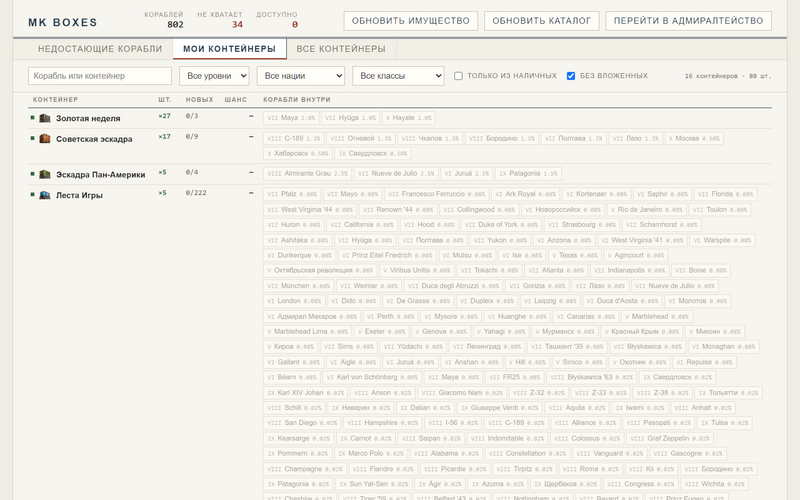Click the VI Karl von Schönberg chip
800x500 pixels.
coord(372,377)
